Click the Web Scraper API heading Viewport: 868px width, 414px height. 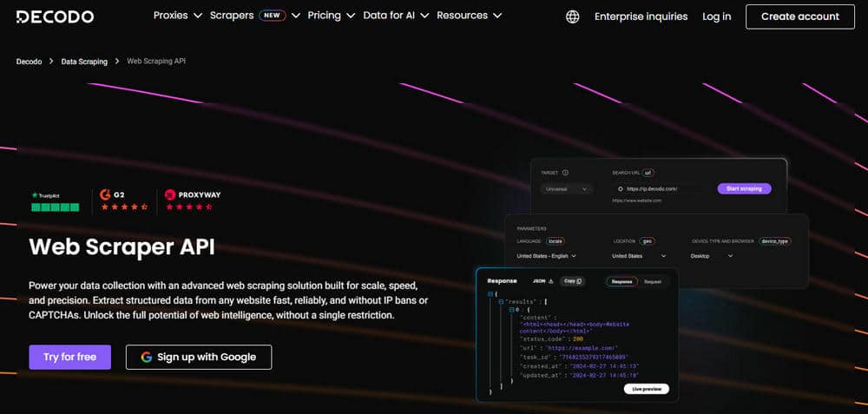click(x=122, y=247)
